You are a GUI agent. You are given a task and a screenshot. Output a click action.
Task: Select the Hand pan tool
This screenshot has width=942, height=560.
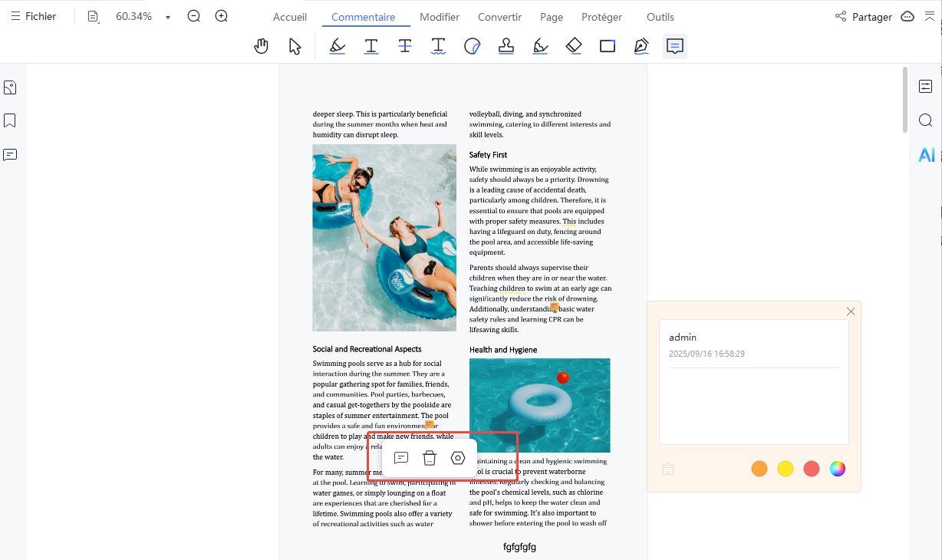click(x=262, y=47)
